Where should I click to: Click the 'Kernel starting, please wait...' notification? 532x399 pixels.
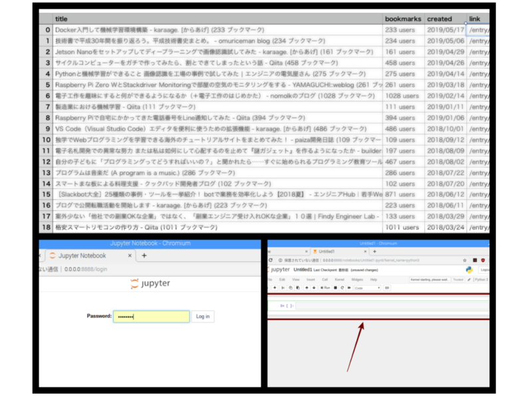(430, 279)
